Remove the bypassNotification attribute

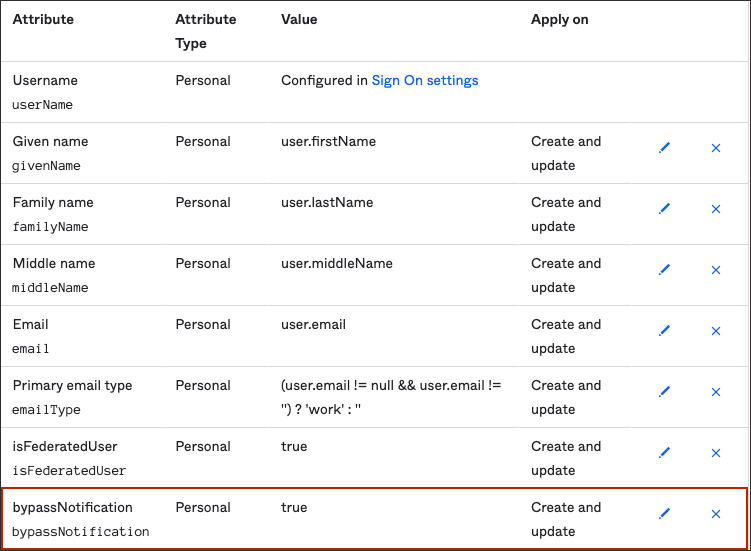coord(715,514)
